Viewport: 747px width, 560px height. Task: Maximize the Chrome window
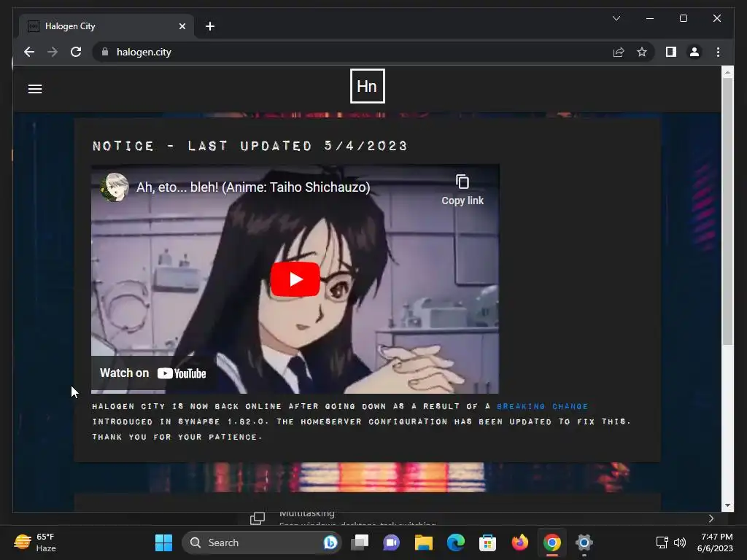click(683, 18)
